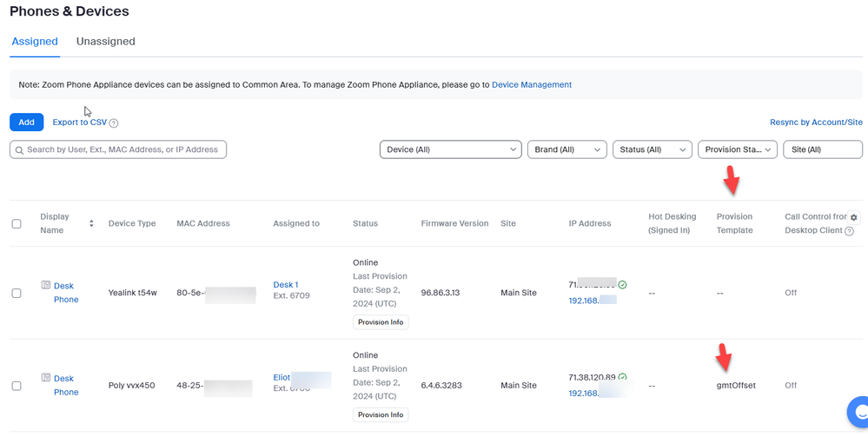Check the Poly vvx450 row checkbox
The image size is (868, 437).
(x=17, y=386)
